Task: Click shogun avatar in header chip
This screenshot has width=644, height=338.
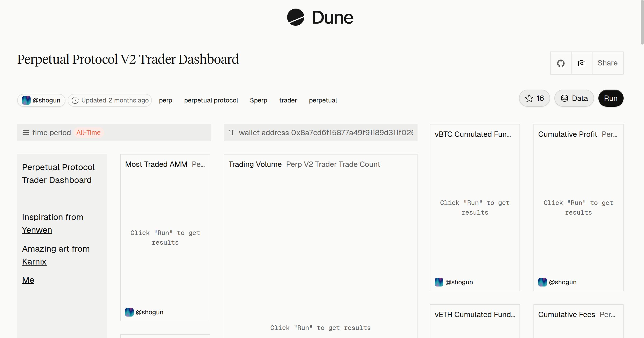Action: (x=26, y=100)
